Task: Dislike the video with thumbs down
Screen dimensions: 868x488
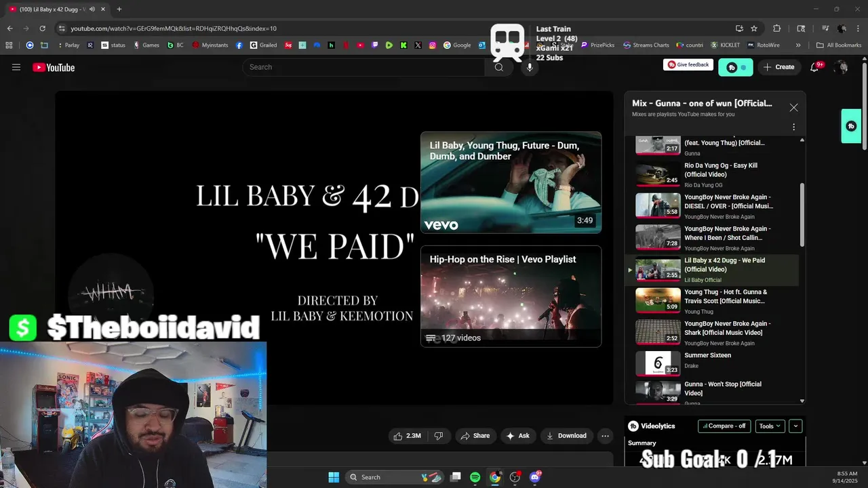Action: (x=439, y=436)
